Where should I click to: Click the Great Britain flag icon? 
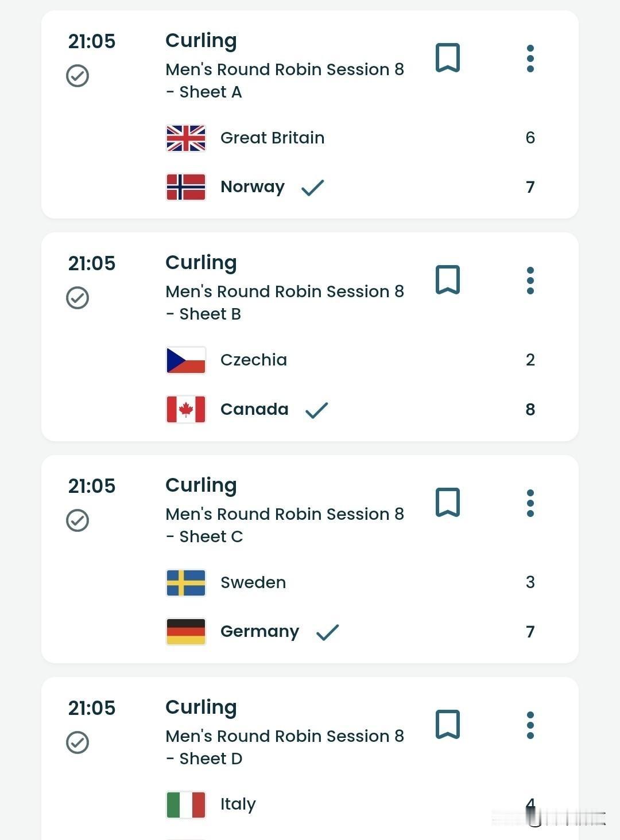point(186,138)
